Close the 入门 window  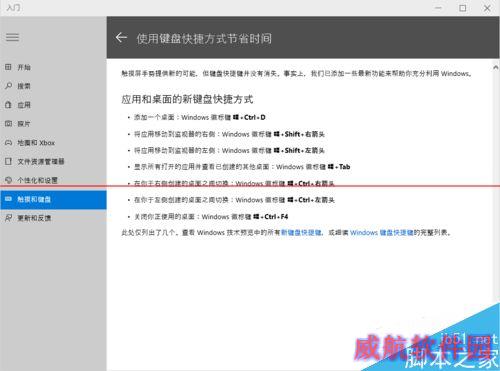[487, 8]
